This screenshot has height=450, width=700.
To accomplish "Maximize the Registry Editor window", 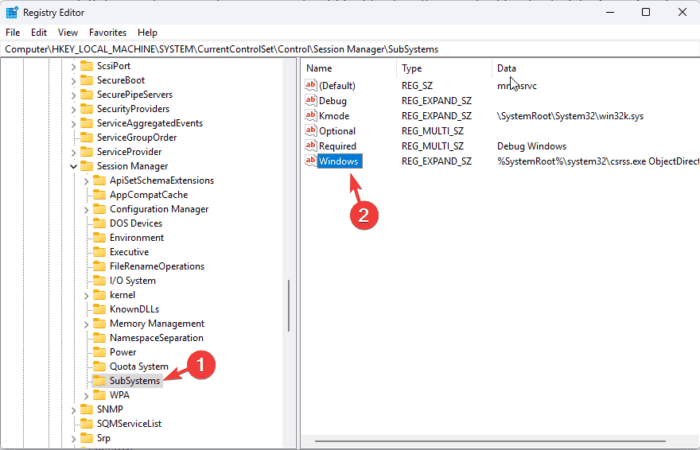I will click(x=646, y=12).
